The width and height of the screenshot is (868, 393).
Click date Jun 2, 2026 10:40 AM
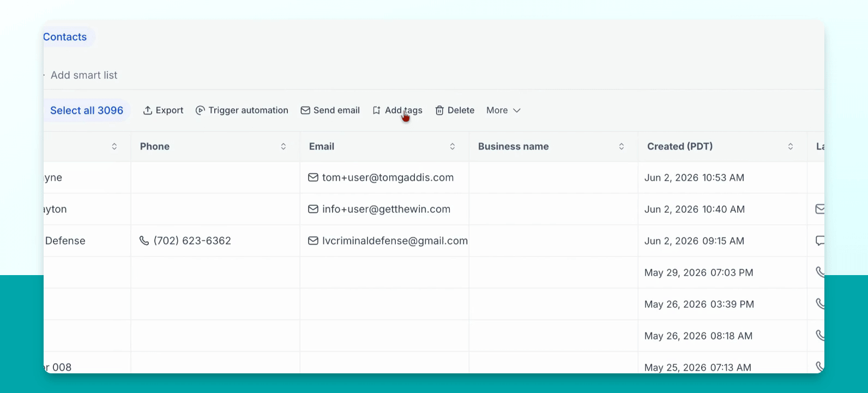[x=695, y=209]
